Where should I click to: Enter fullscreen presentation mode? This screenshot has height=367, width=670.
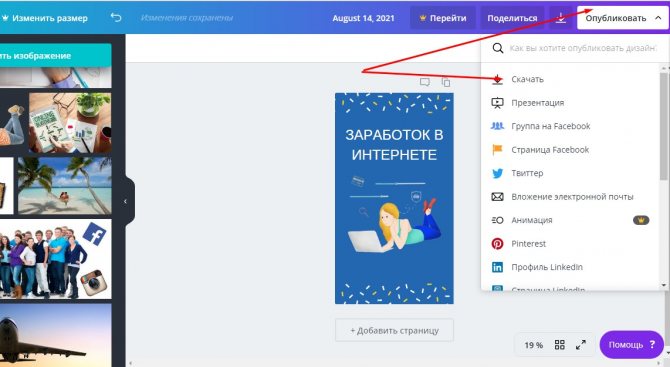580,345
